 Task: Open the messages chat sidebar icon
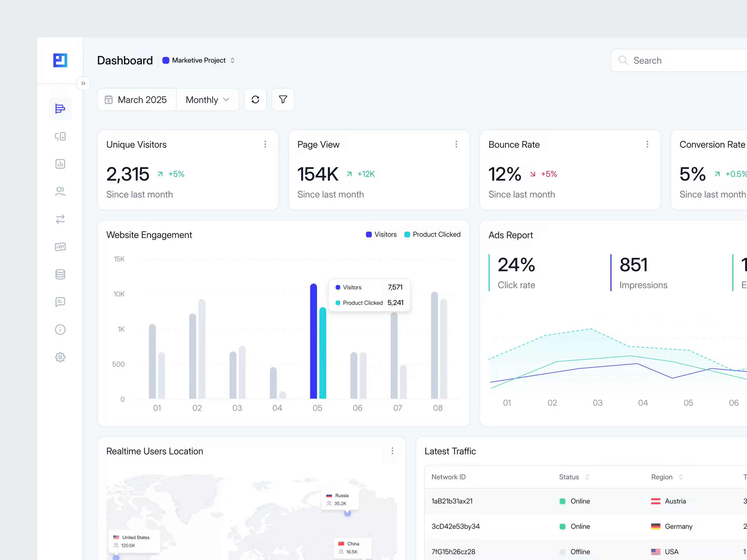pyautogui.click(x=60, y=302)
